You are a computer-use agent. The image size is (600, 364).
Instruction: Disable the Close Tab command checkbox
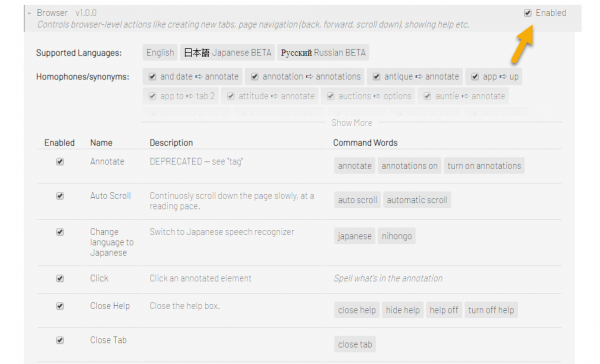click(60, 340)
